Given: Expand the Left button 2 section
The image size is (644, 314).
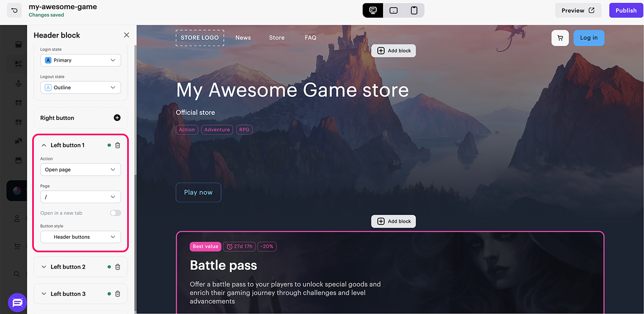Looking at the screenshot, I should [x=68, y=267].
